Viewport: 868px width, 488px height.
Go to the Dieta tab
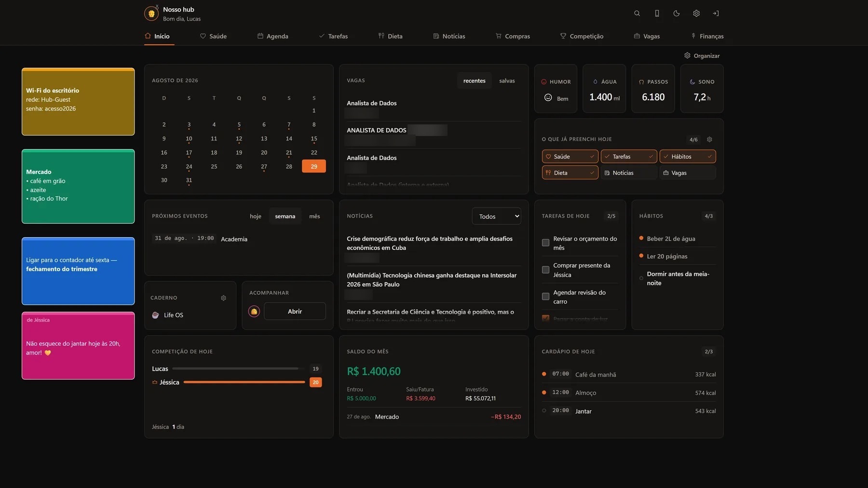390,36
